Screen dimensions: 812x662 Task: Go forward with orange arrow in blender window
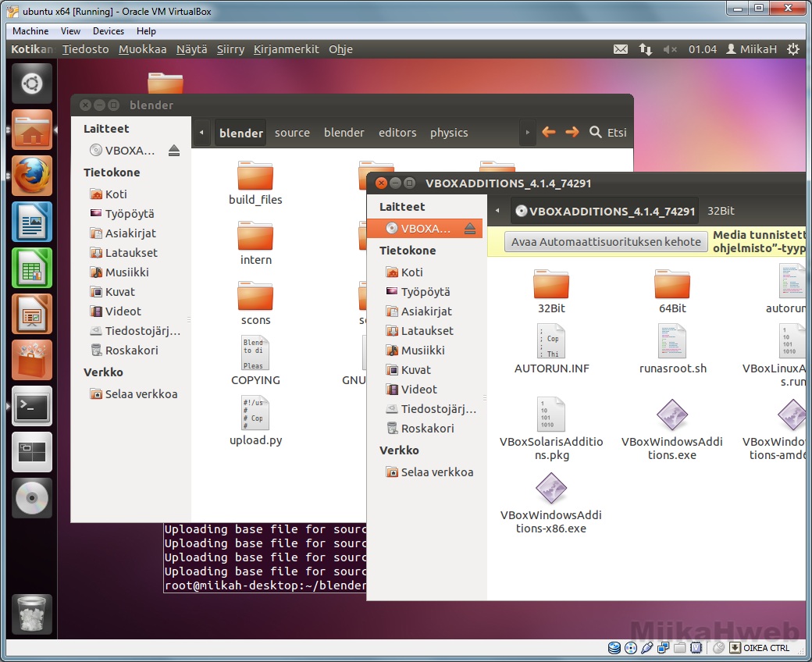pyautogui.click(x=572, y=133)
